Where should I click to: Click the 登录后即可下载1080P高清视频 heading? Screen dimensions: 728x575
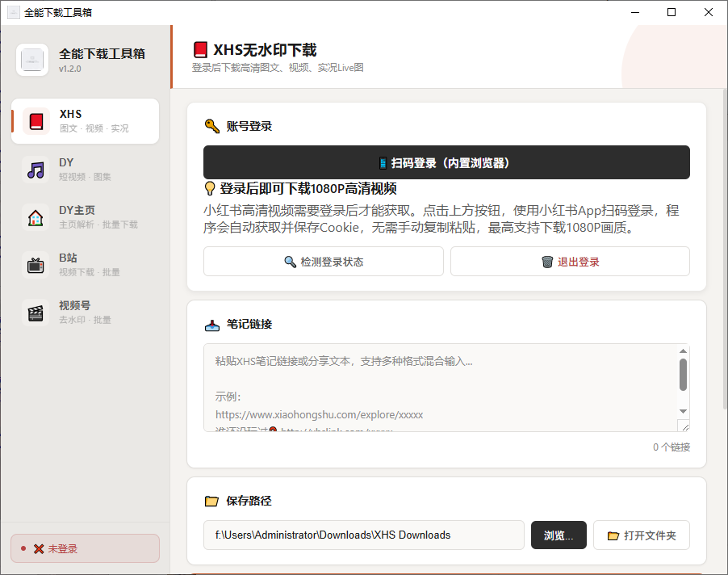pos(308,188)
